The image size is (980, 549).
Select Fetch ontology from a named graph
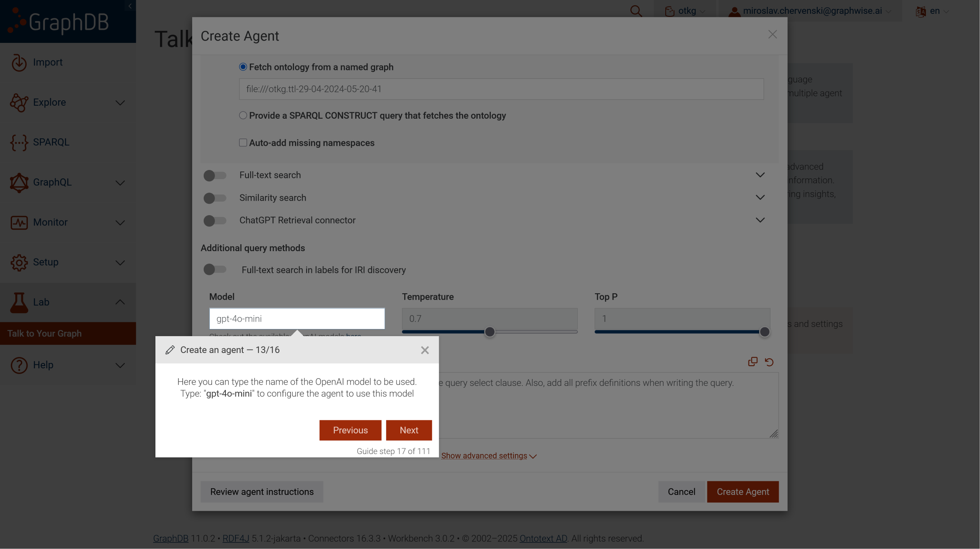[243, 67]
